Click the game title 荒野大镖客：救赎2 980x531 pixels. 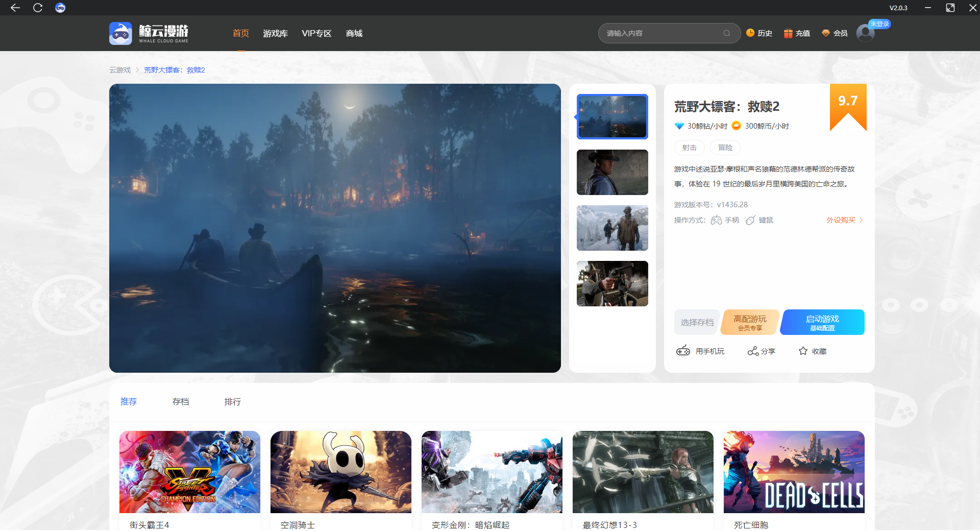(x=727, y=106)
